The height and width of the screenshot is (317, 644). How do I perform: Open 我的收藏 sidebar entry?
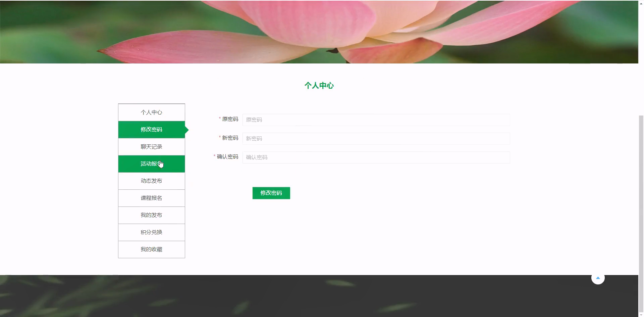pyautogui.click(x=151, y=250)
